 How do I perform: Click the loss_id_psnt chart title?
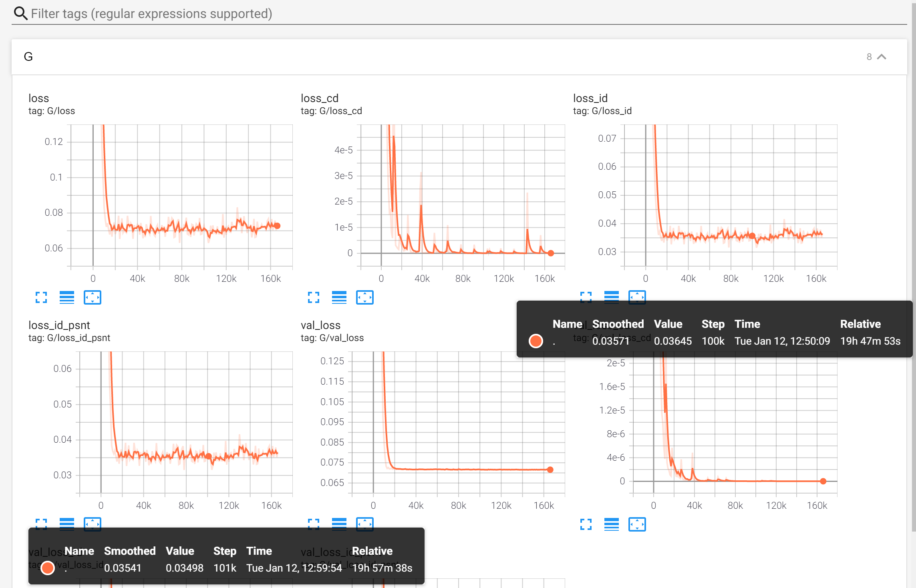point(59,325)
